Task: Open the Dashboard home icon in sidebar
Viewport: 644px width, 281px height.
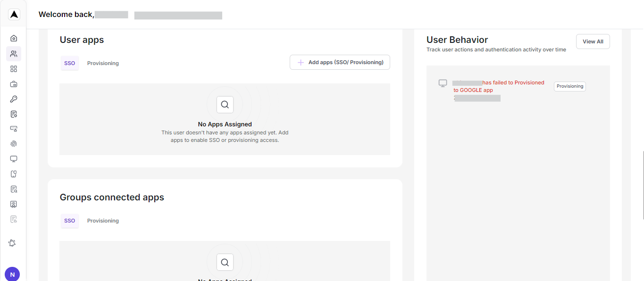Action: [13, 38]
